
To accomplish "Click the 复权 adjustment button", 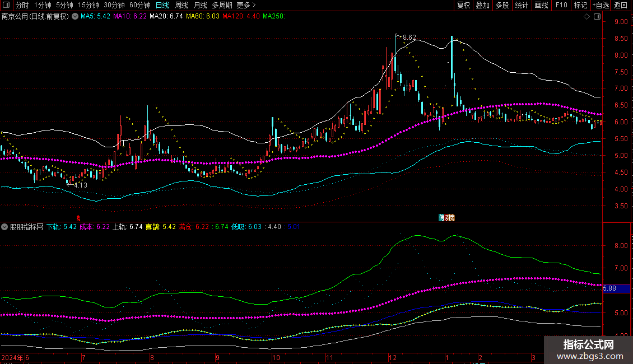I will click(463, 5).
